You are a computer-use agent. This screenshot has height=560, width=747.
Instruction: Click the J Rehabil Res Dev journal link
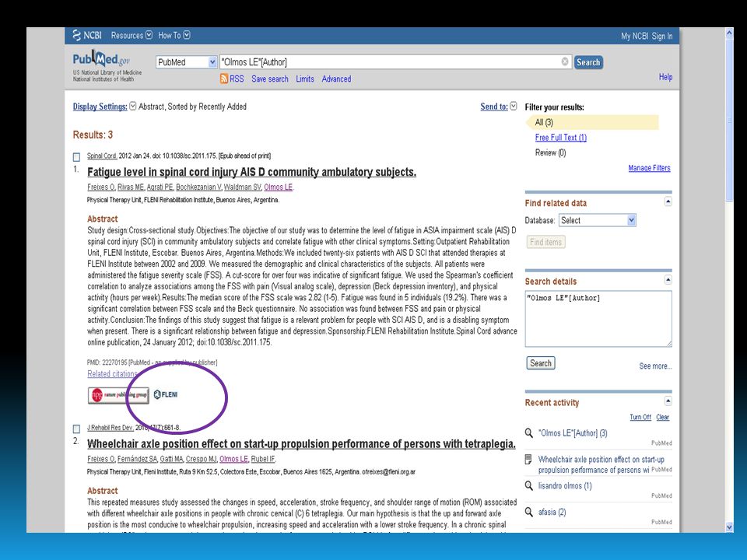tap(110, 428)
